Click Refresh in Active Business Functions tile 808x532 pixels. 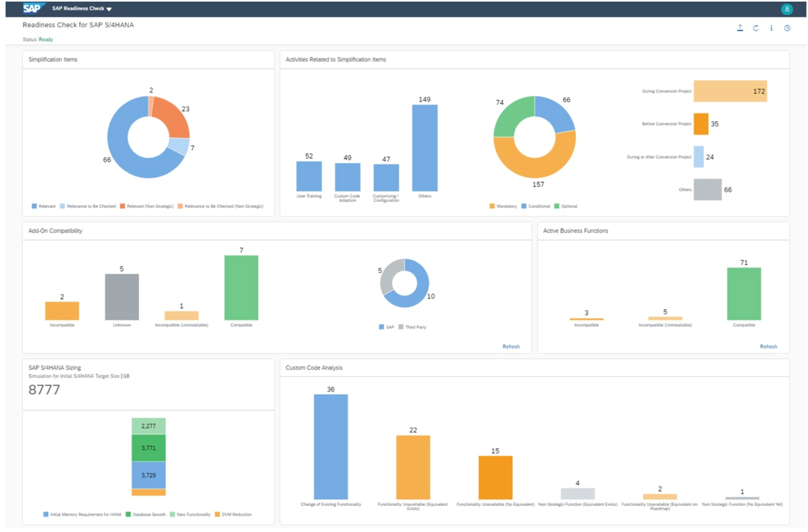[768, 347]
